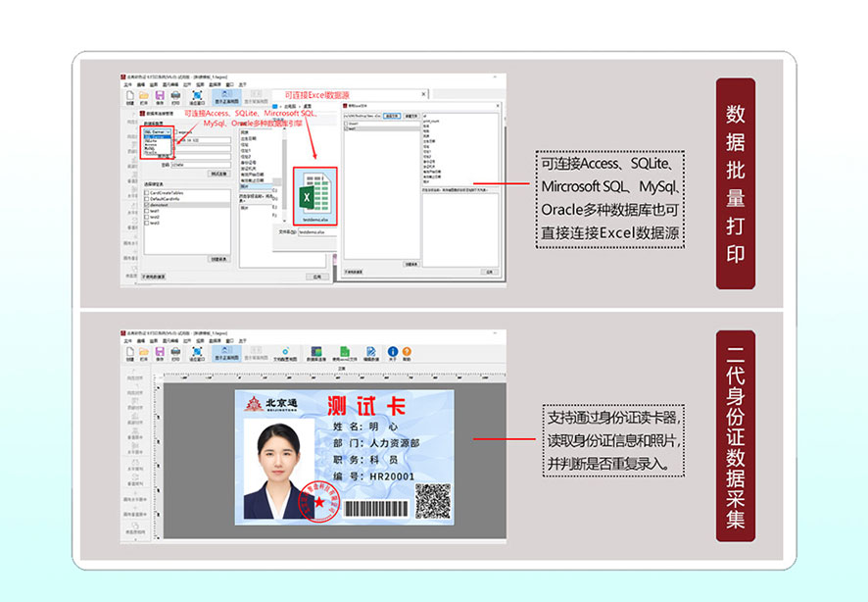868x602 pixels.
Task: Click the select file button in Excel dialog
Action: point(391,116)
